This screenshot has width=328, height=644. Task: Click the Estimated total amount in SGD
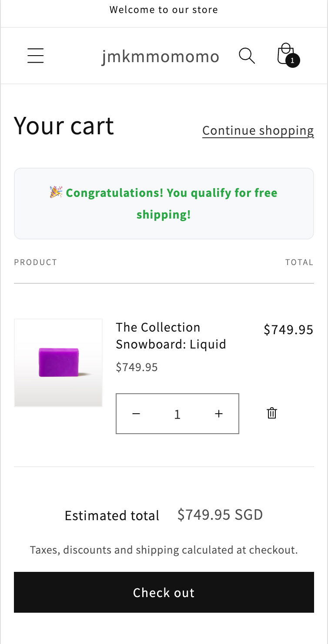pyautogui.click(x=220, y=515)
